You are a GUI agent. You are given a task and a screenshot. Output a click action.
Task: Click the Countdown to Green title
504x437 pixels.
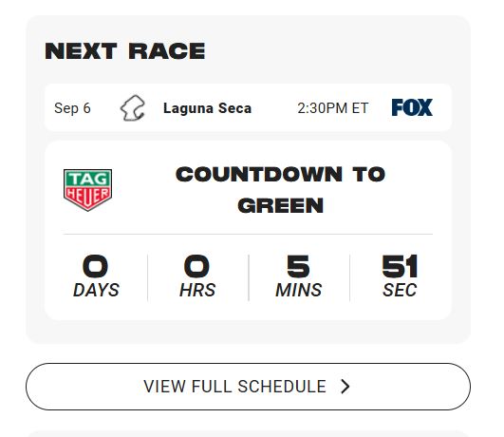pyautogui.click(x=280, y=190)
